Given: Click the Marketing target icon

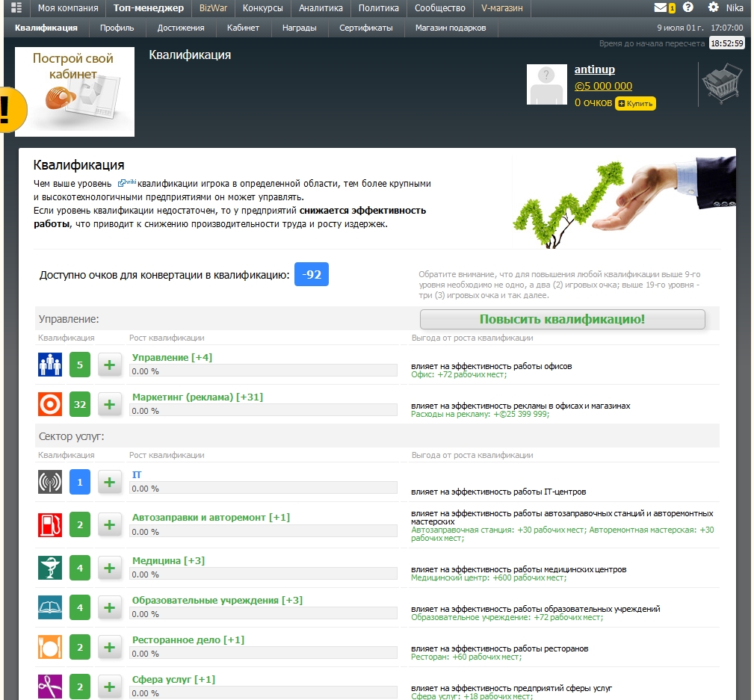Looking at the screenshot, I should tap(50, 404).
